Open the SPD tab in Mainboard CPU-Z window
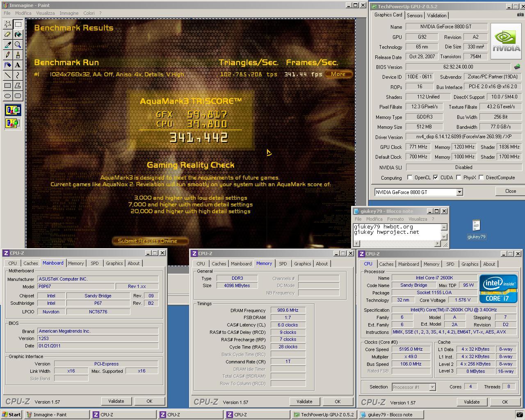Image resolution: width=525 pixels, height=420 pixels. click(x=95, y=263)
